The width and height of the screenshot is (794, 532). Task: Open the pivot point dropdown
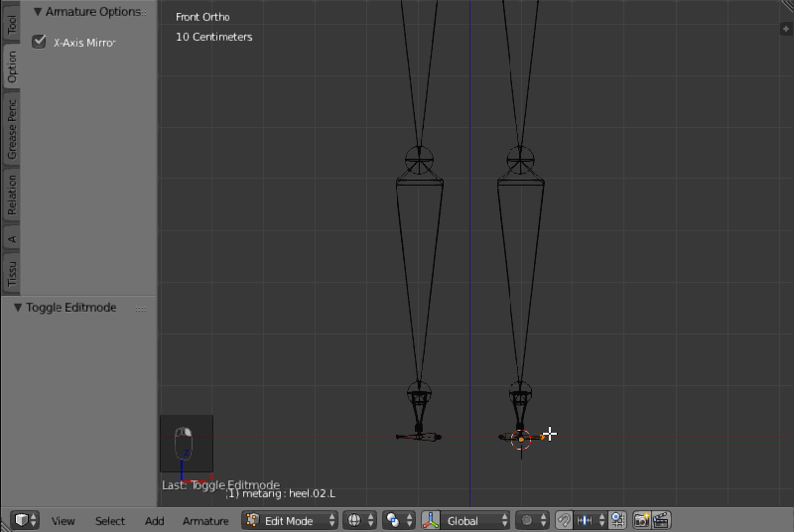point(399,520)
